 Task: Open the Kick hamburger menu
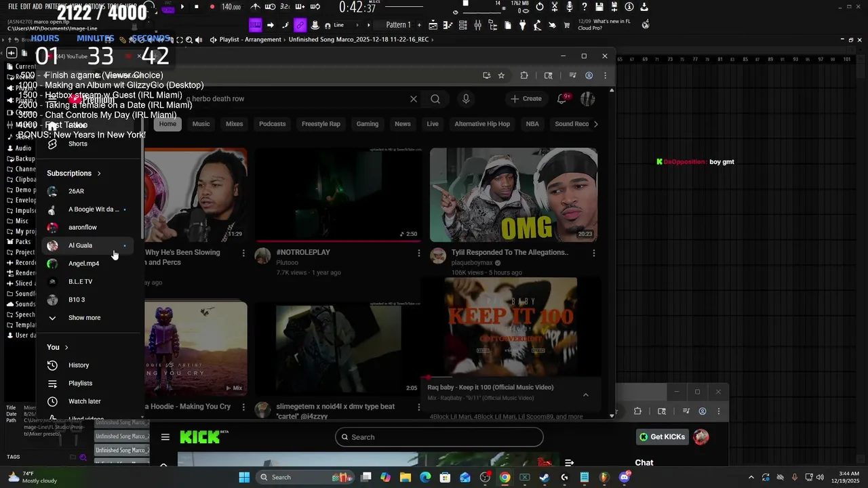click(x=165, y=437)
